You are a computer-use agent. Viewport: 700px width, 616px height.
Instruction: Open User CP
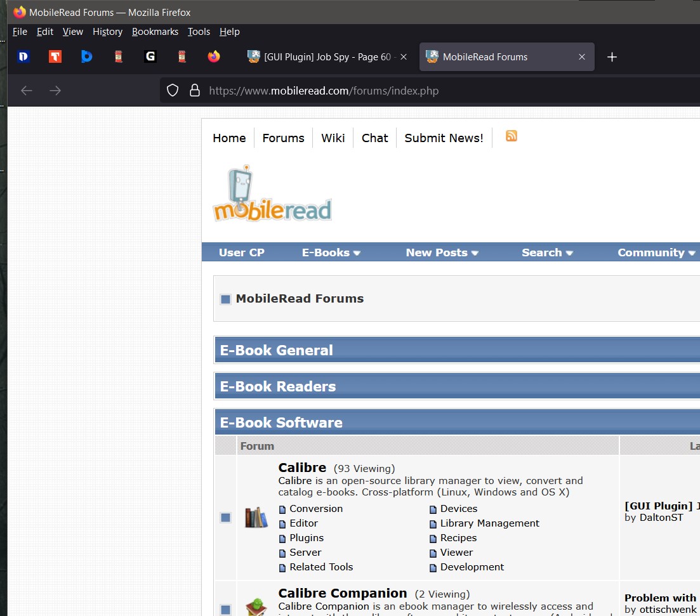242,252
